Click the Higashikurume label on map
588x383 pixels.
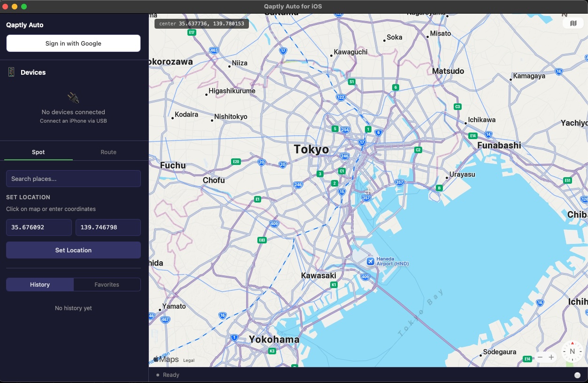pos(232,91)
